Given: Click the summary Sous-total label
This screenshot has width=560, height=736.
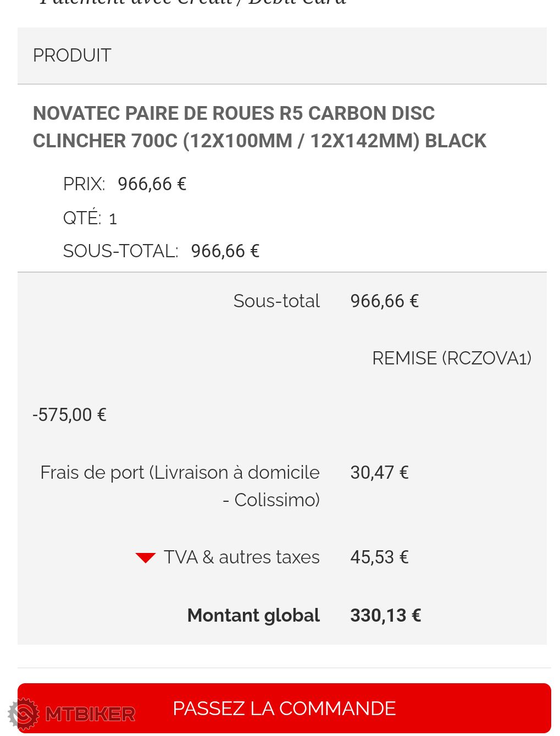Looking at the screenshot, I should pyautogui.click(x=276, y=301).
